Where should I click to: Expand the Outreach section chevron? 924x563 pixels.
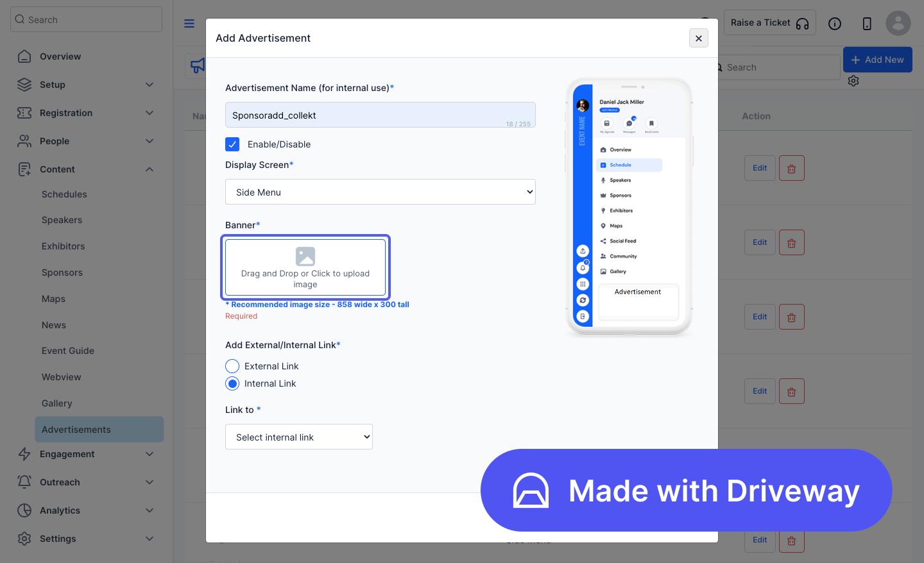pyautogui.click(x=150, y=482)
